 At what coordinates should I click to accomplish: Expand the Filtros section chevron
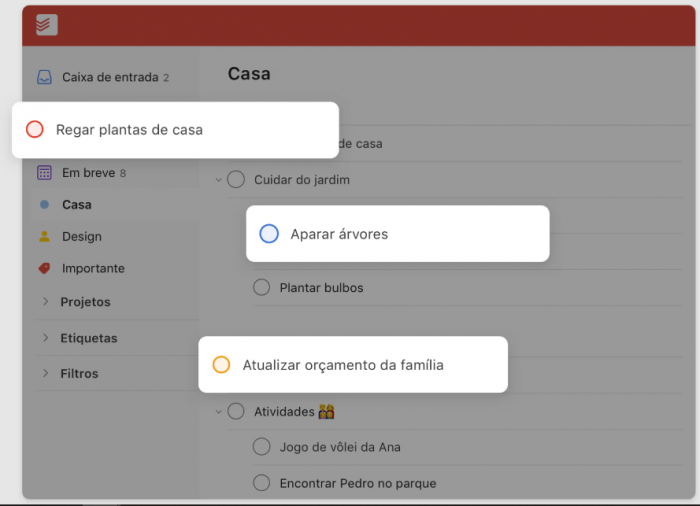coord(46,373)
